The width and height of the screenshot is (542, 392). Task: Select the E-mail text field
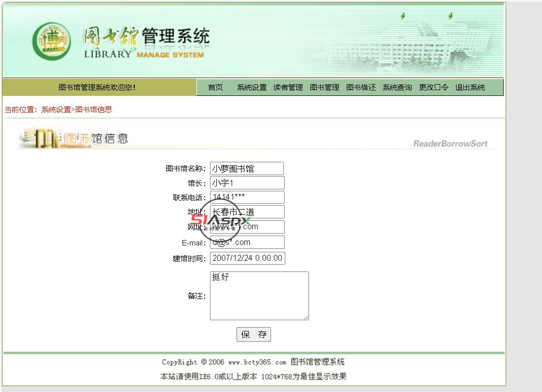(x=247, y=242)
